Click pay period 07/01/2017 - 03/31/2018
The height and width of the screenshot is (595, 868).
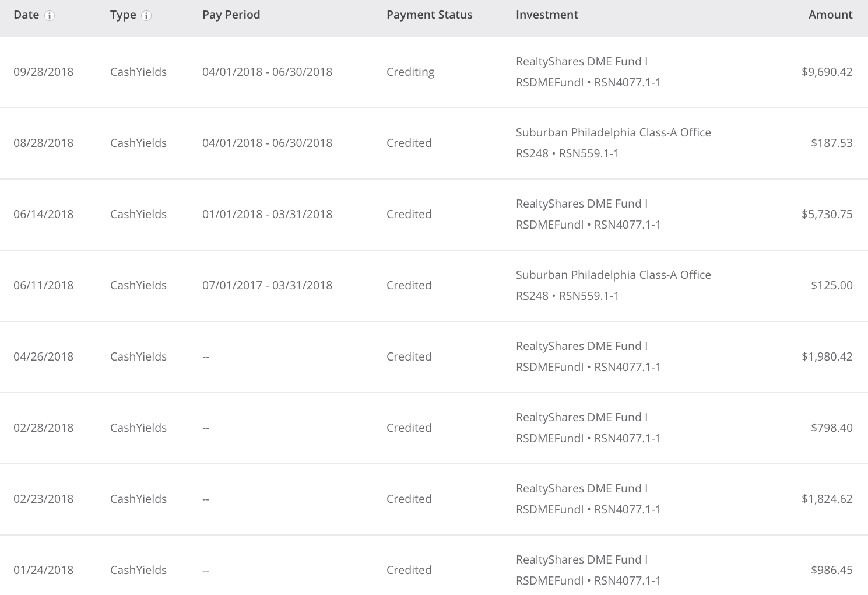(267, 286)
